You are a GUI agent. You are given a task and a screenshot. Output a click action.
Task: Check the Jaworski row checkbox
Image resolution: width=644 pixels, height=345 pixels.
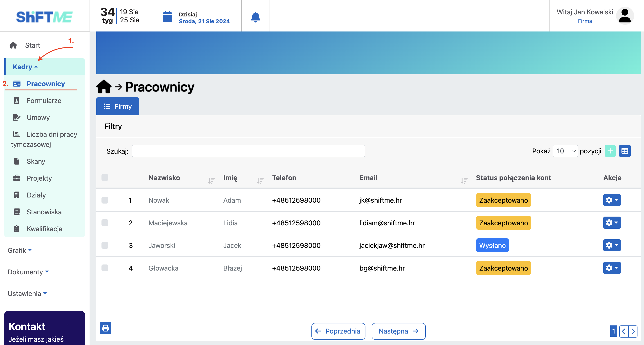pyautogui.click(x=105, y=245)
